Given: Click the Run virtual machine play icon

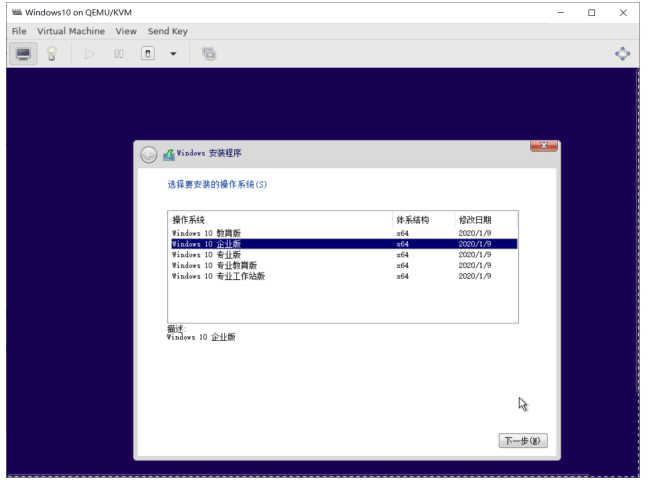Looking at the screenshot, I should coord(89,54).
